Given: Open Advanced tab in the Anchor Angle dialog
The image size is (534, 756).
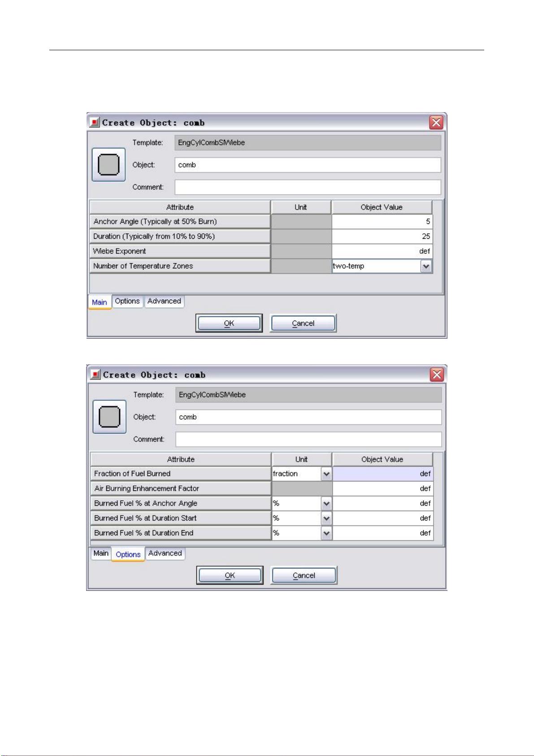Looking at the screenshot, I should coord(164,301).
